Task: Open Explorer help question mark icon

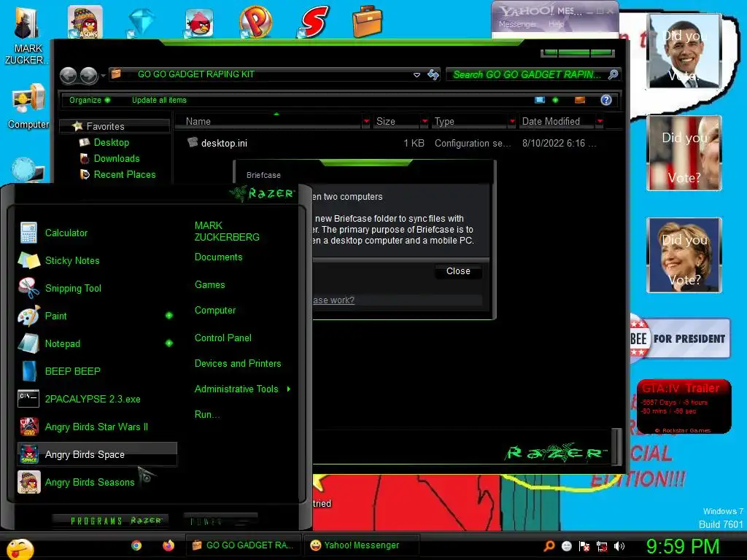Action: (606, 100)
